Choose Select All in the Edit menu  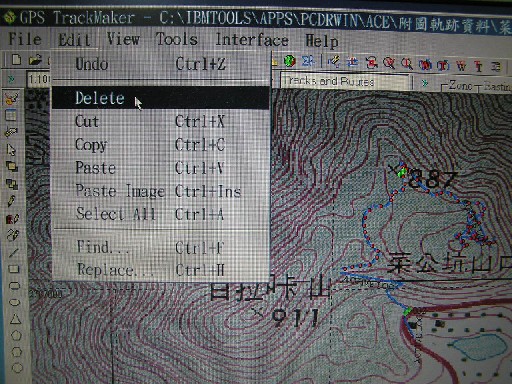coord(160,214)
